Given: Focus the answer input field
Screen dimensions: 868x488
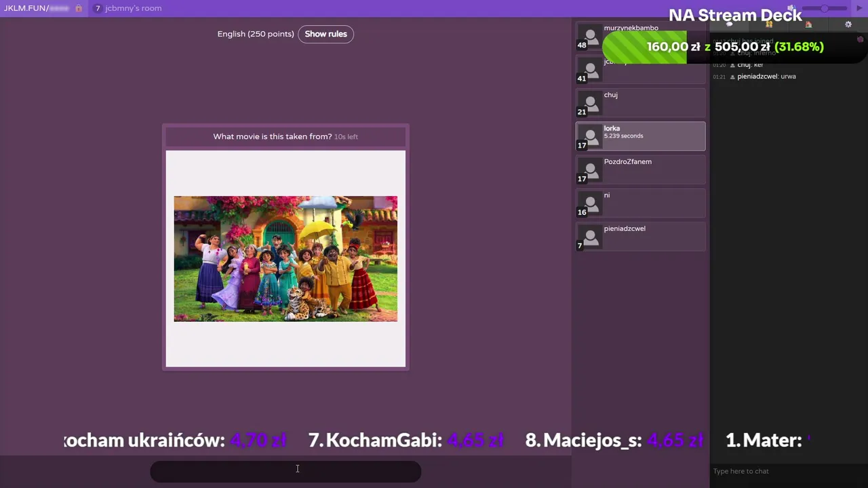Looking at the screenshot, I should [285, 472].
